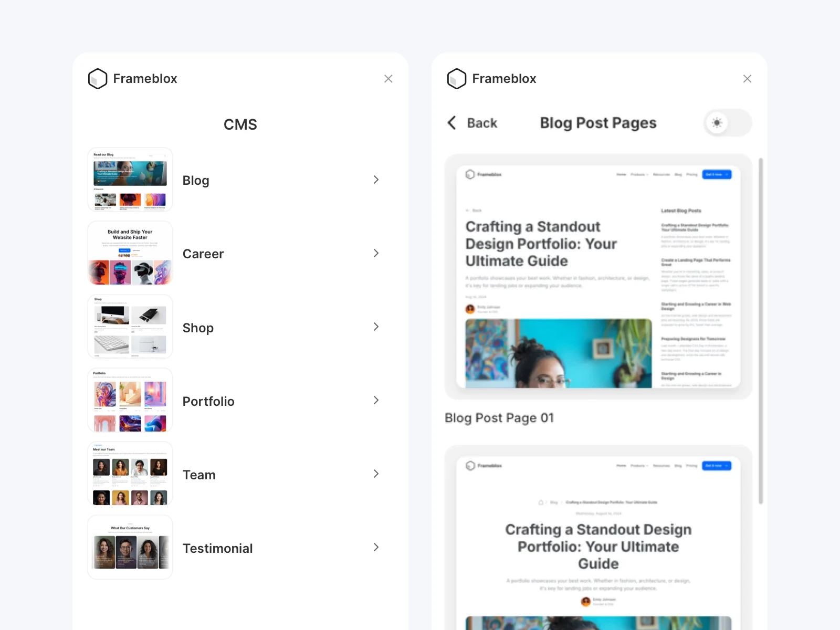Select the Testimonial menu label
Screen dimensions: 840x630
click(218, 548)
